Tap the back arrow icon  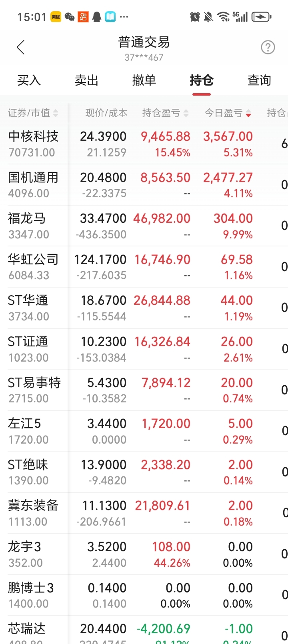(21, 47)
